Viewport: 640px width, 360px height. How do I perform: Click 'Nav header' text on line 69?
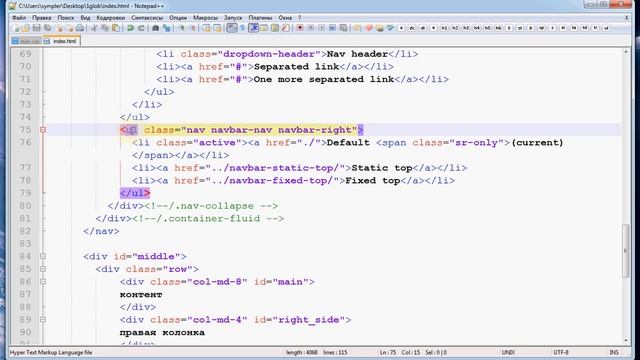357,54
